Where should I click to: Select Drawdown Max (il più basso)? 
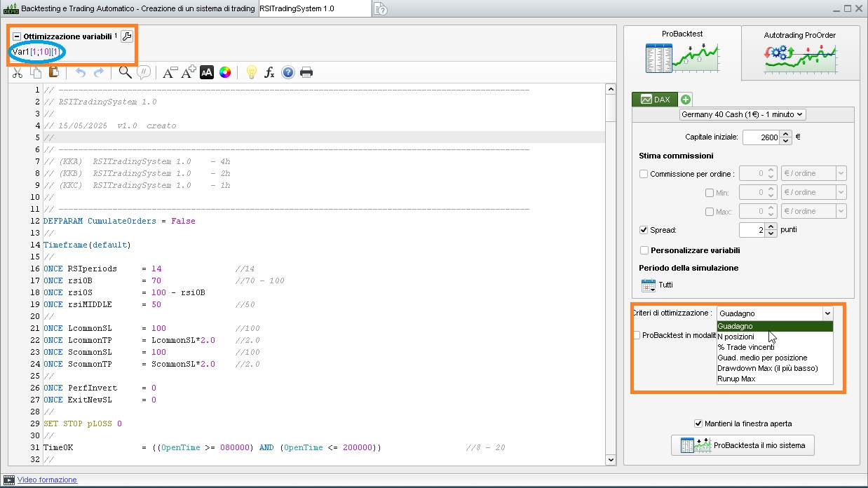[775, 368]
